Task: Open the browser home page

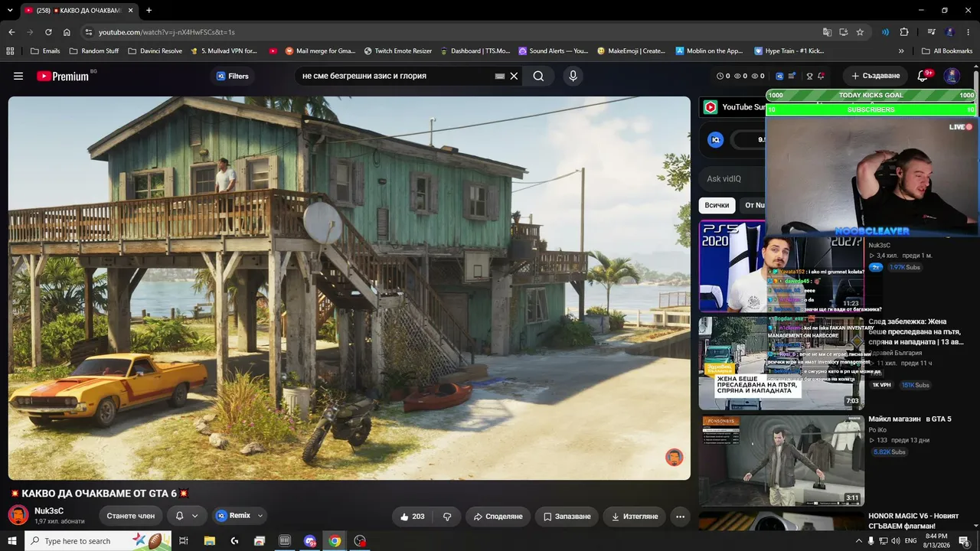Action: tap(67, 32)
